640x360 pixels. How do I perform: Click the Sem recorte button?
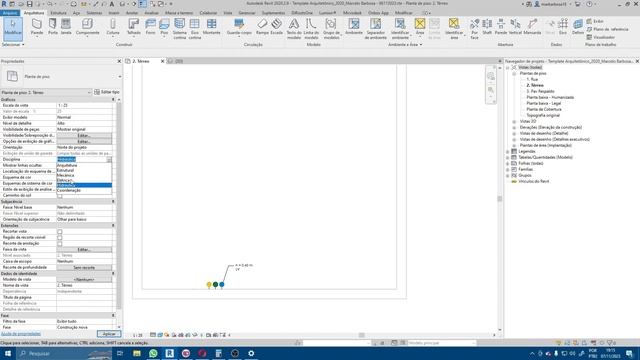tap(84, 267)
